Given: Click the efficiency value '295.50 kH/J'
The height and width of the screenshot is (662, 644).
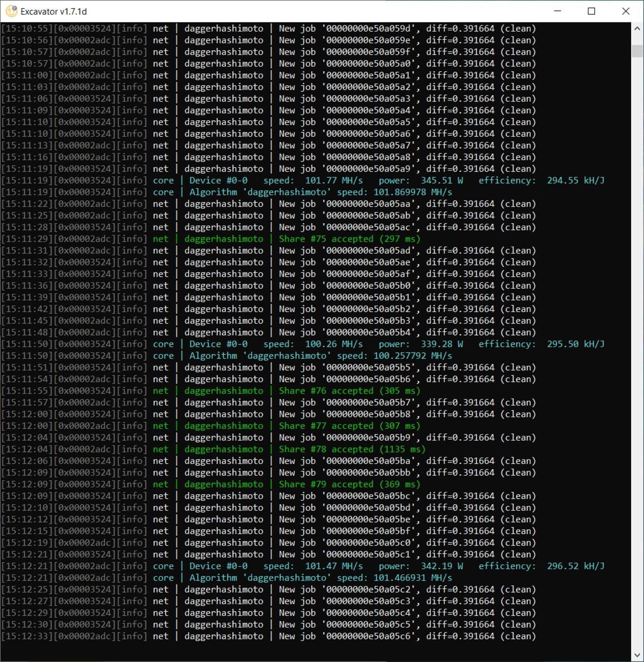Looking at the screenshot, I should click(x=576, y=344).
